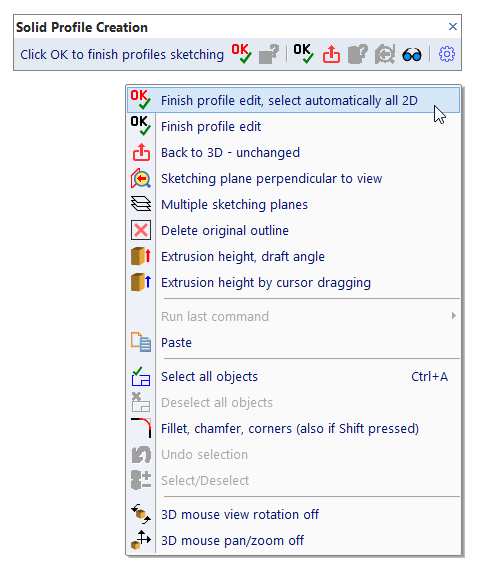The image size is (481, 575).
Task: Click the red X Delete original outline icon
Action: [x=141, y=230]
